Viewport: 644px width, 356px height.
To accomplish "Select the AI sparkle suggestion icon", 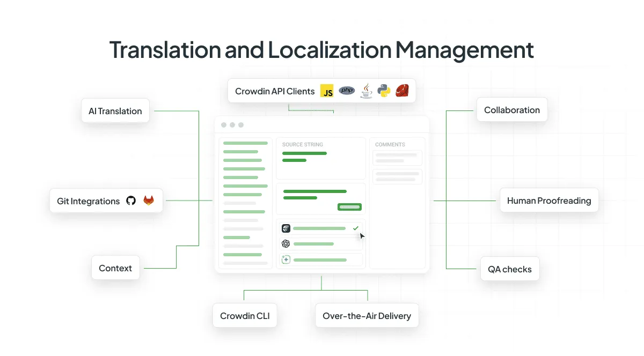I will [x=285, y=259].
